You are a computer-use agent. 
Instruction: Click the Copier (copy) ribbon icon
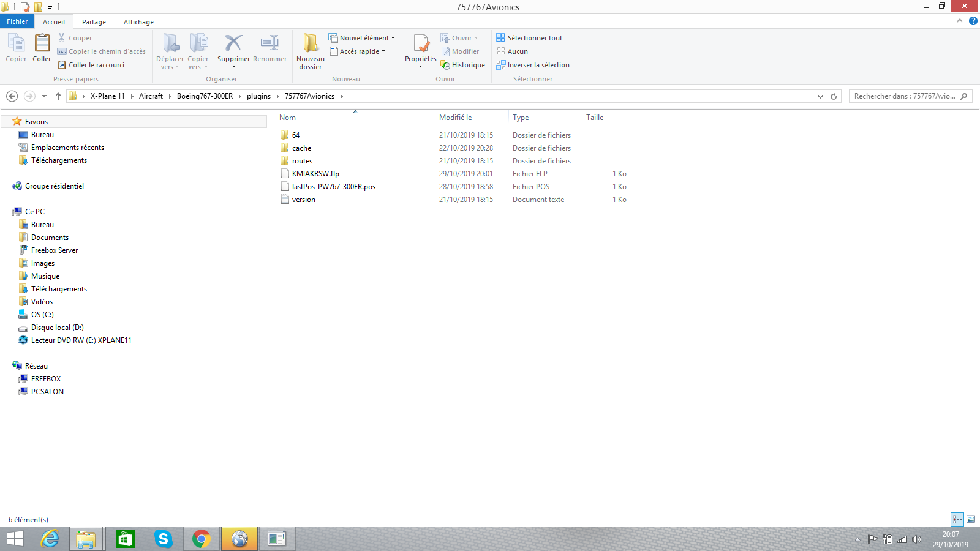[x=16, y=48]
